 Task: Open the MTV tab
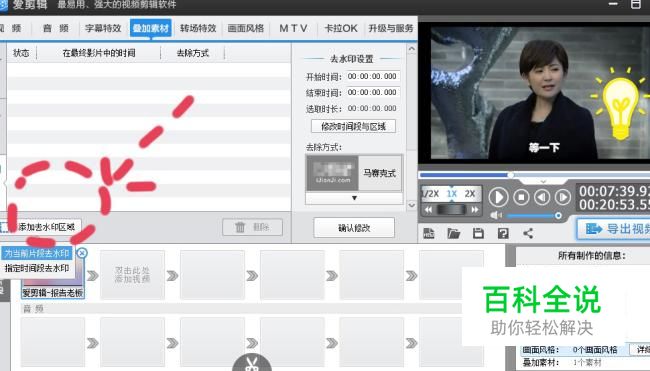pos(293,28)
